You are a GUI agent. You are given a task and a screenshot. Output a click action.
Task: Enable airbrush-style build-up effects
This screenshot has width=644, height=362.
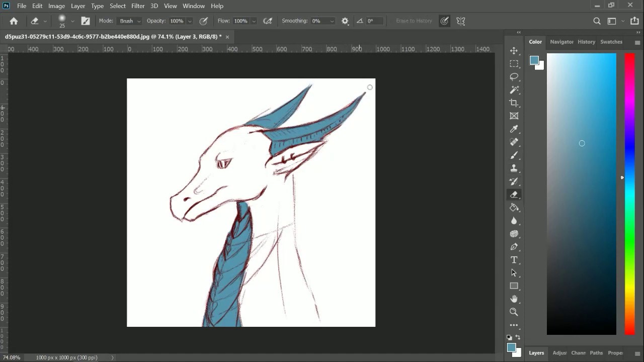click(268, 21)
